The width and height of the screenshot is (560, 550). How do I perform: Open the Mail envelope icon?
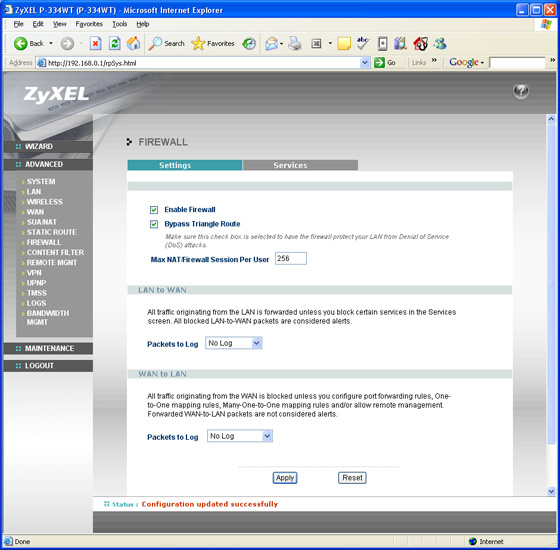pyautogui.click(x=271, y=44)
